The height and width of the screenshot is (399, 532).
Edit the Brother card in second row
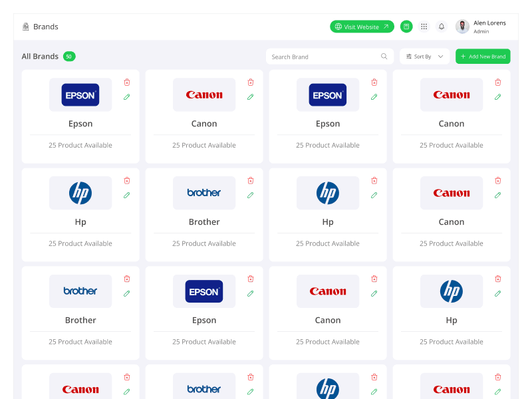coord(251,196)
